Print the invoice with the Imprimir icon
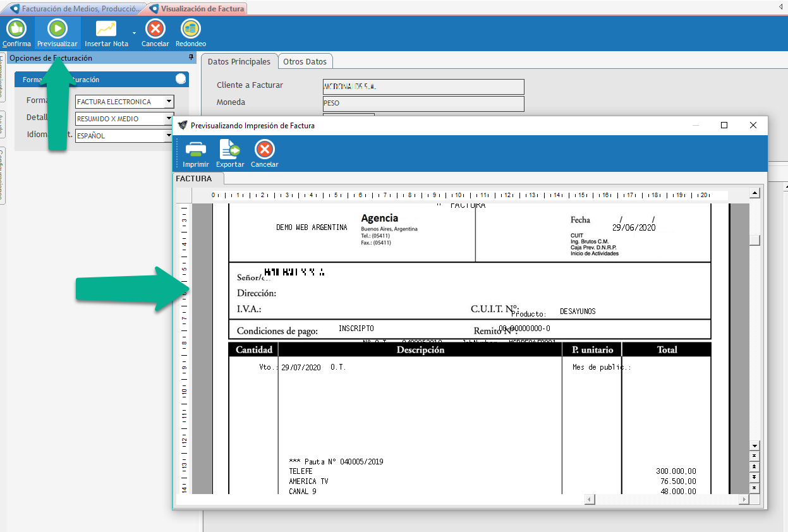The width and height of the screenshot is (788, 532). [195, 150]
